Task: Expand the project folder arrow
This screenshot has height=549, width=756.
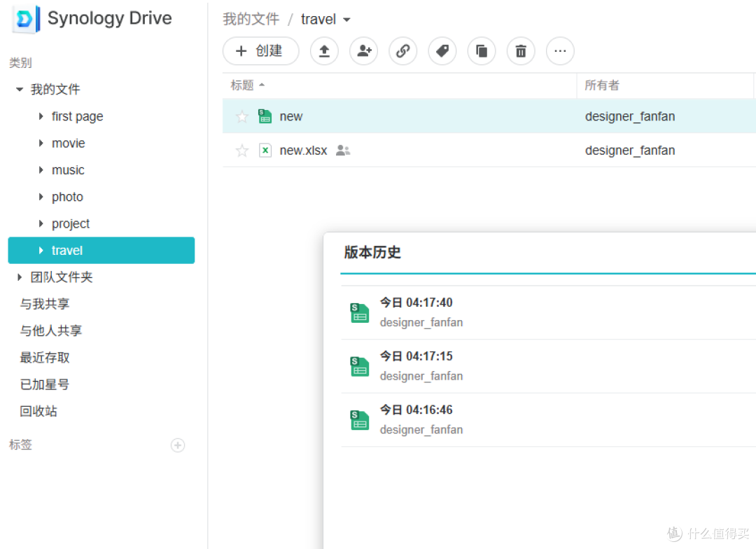Action: [x=41, y=223]
